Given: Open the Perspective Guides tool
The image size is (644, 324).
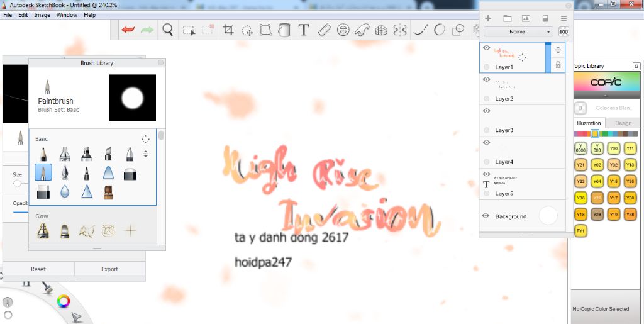Looking at the screenshot, I should [x=381, y=30].
